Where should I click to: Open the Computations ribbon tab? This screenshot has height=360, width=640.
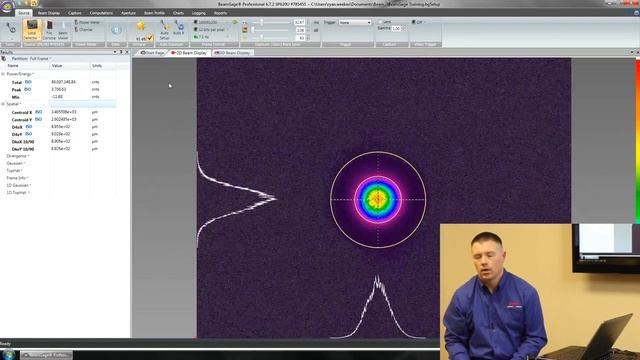[101, 13]
